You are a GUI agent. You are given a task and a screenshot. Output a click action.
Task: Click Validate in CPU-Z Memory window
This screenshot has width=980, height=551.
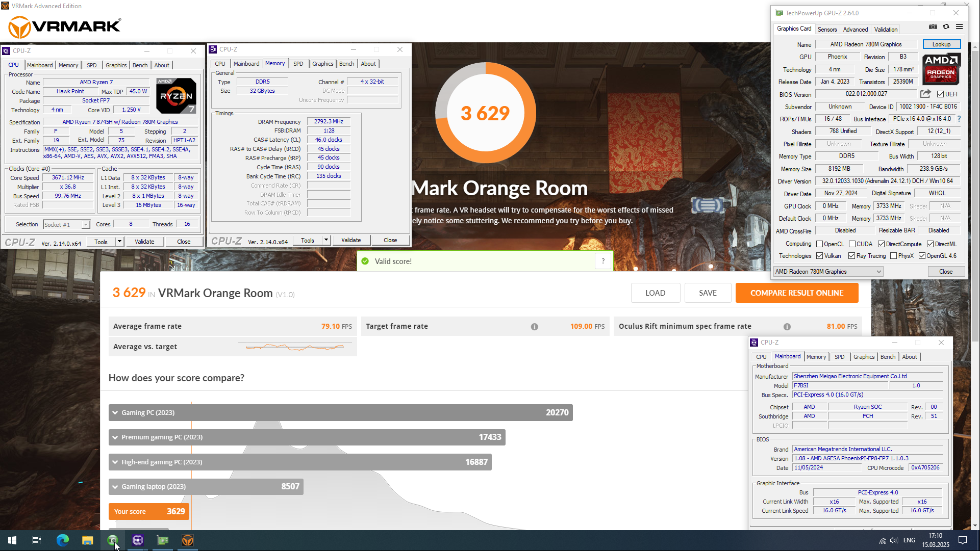coord(351,240)
